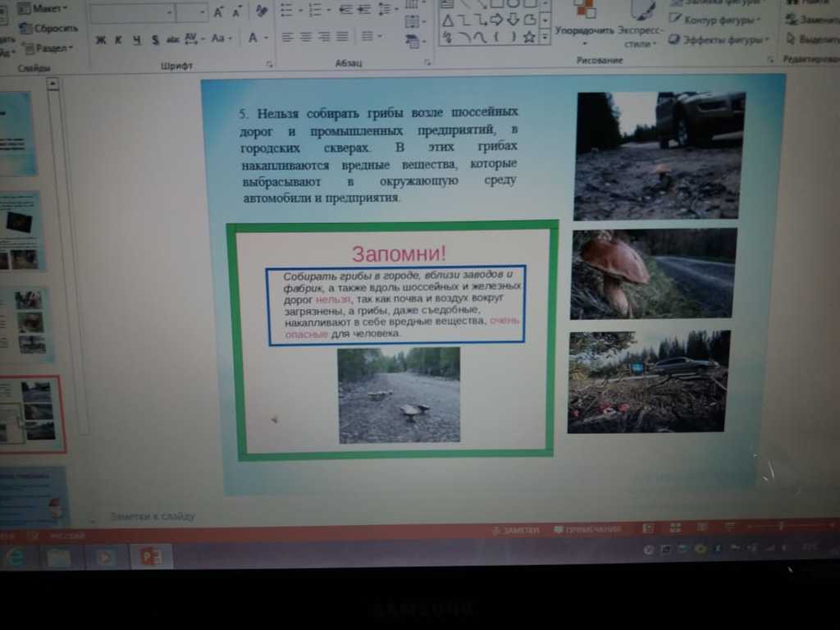
Task: Select the down block arrow shape
Action: click(x=513, y=21)
